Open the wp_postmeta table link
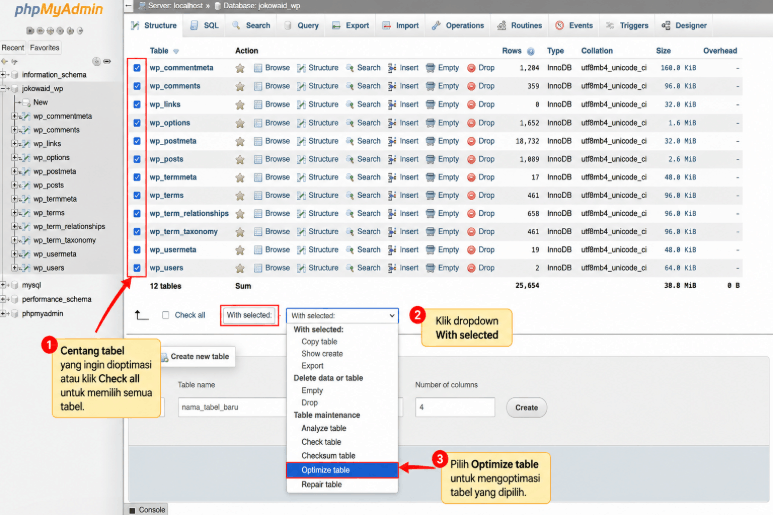This screenshot has height=515, width=773. pyautogui.click(x=173, y=141)
